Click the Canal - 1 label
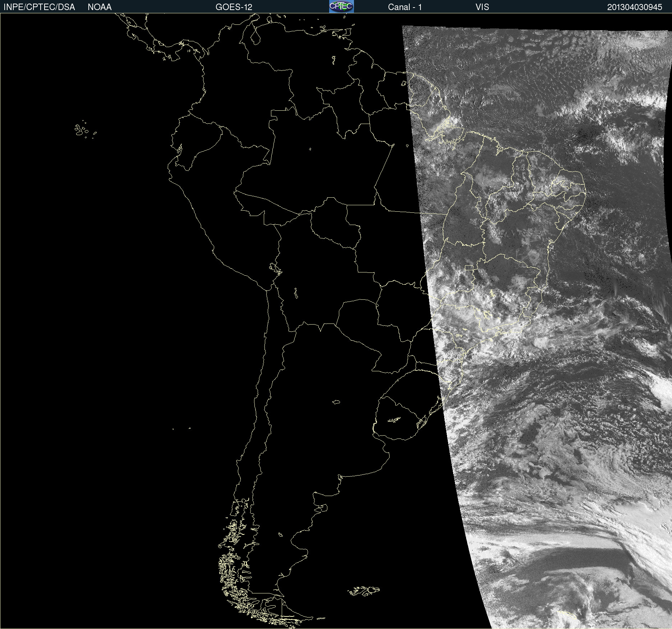The height and width of the screenshot is (629, 672). click(x=405, y=7)
